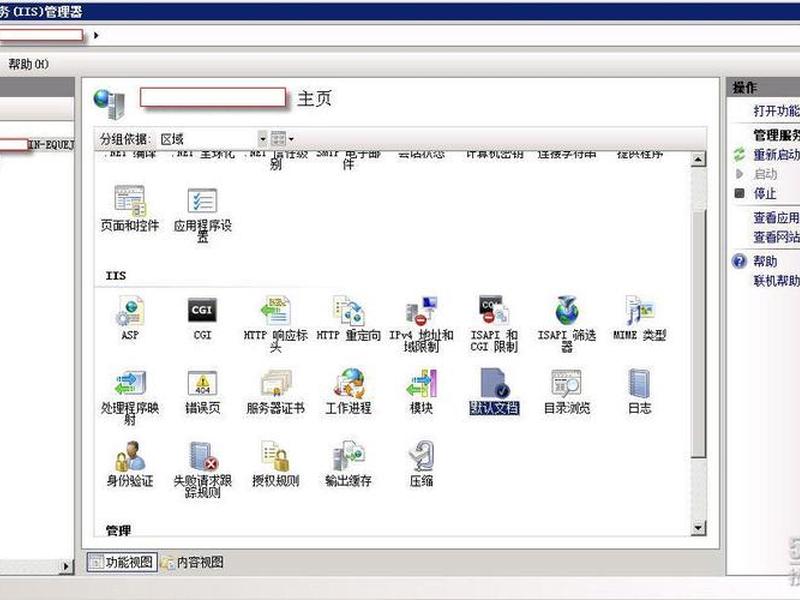
Task: Open IPv4 地址和域限制 feature
Action: coord(421,323)
